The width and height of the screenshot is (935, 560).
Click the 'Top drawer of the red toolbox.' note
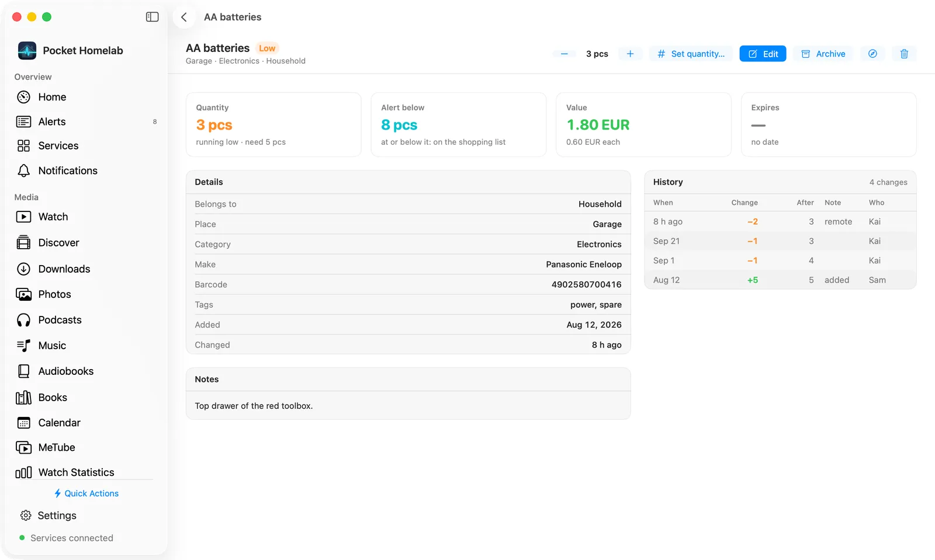click(x=254, y=406)
